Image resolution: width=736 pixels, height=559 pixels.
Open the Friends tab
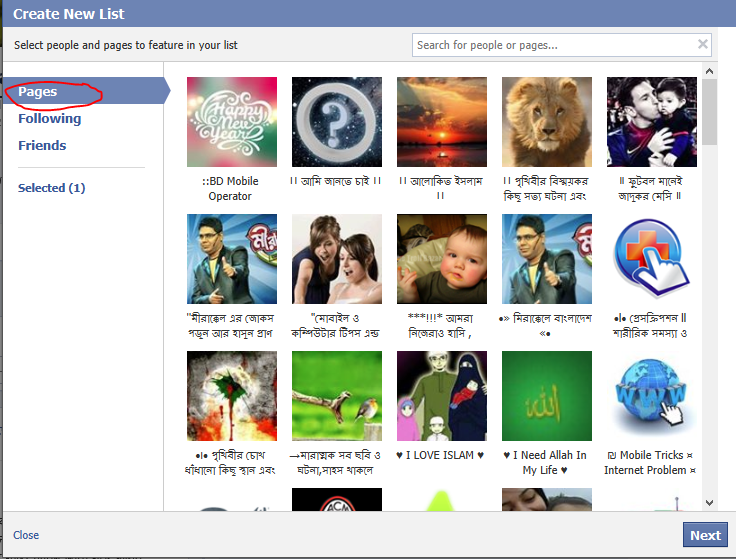tap(42, 145)
